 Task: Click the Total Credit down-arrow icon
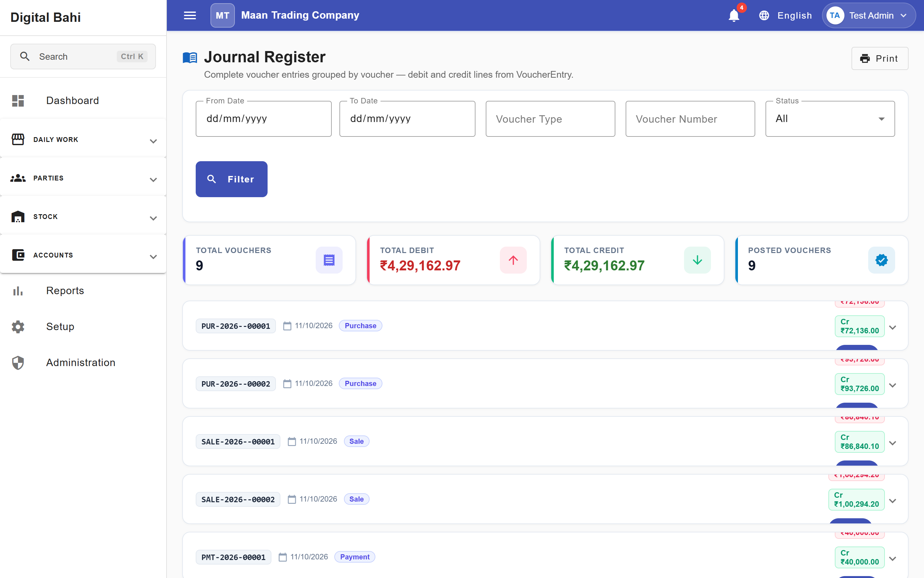coord(697,260)
